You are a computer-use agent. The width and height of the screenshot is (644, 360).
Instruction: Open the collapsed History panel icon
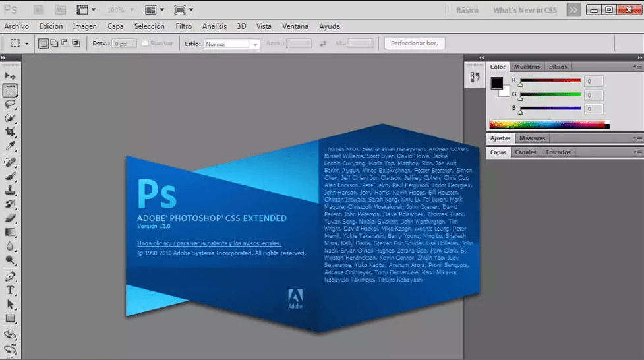pyautogui.click(x=475, y=77)
